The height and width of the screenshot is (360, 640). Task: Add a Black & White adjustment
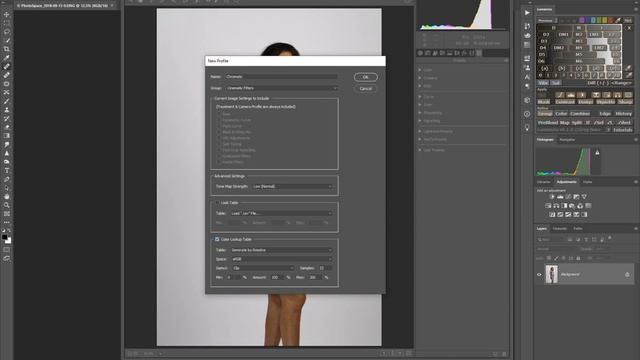pyautogui.click(x=564, y=206)
